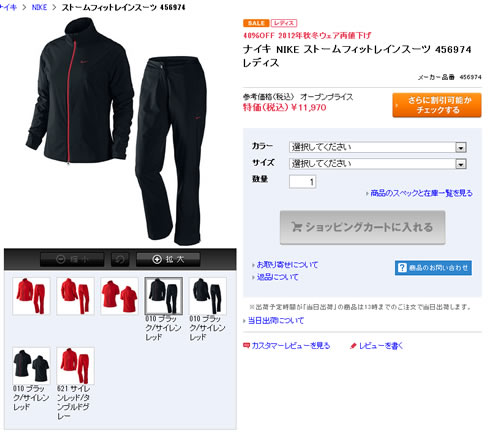Click the レディス category badge
The height and width of the screenshot is (433, 492).
[x=284, y=23]
